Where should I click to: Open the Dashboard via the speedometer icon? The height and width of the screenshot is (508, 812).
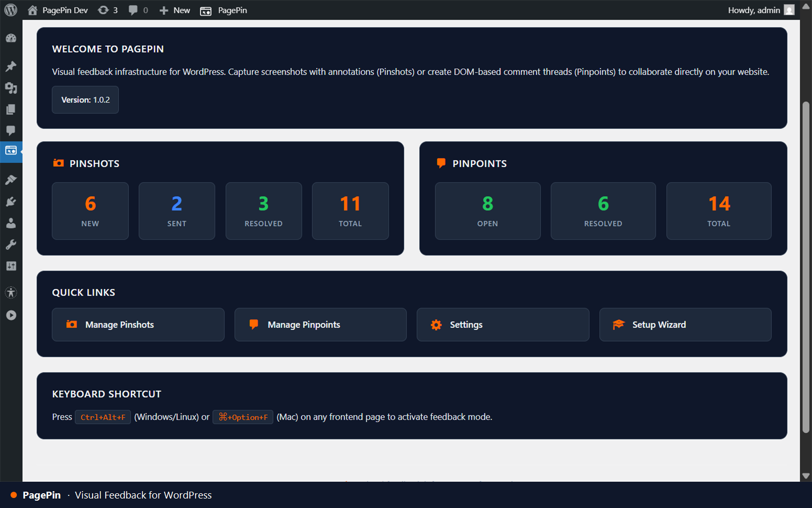(11, 38)
